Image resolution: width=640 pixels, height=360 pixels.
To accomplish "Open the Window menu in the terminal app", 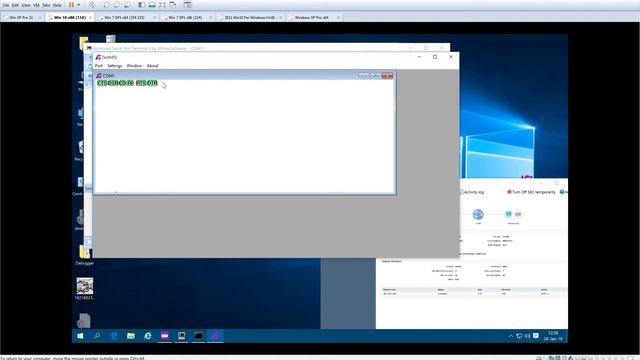I will point(134,66).
